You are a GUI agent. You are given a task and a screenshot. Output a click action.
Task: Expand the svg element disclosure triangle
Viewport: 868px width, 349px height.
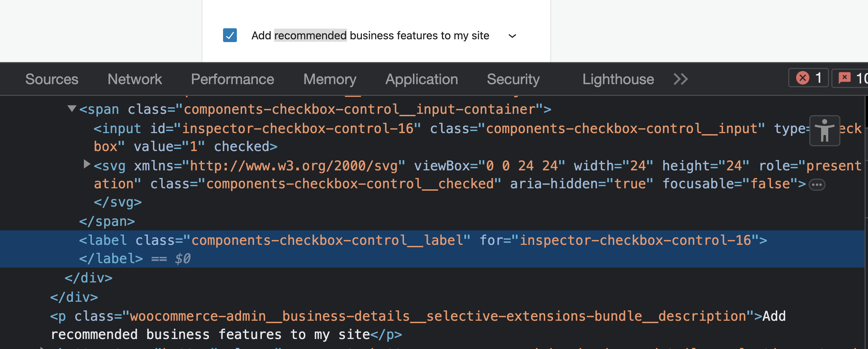[86, 164]
